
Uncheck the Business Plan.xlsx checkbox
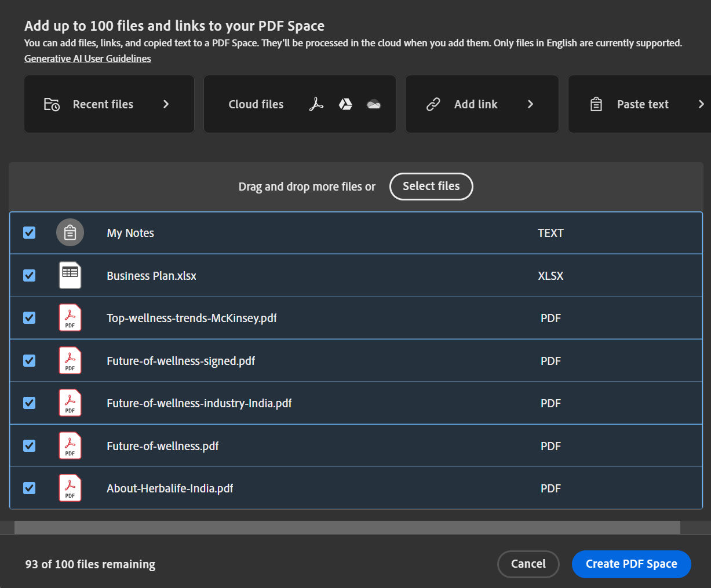pos(30,275)
